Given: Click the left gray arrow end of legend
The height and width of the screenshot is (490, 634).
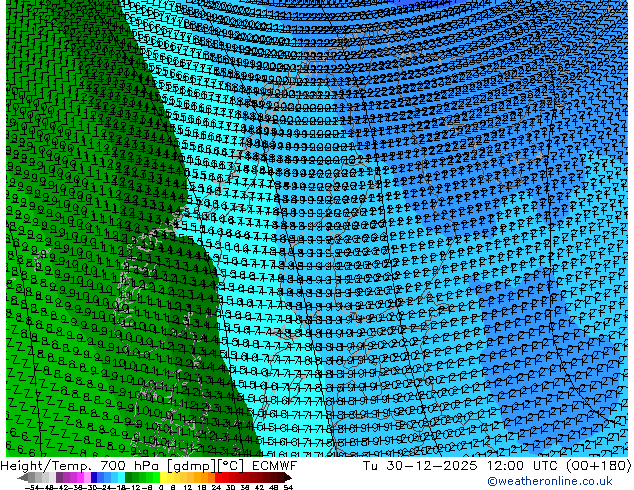Looking at the screenshot, I should (x=23, y=478).
